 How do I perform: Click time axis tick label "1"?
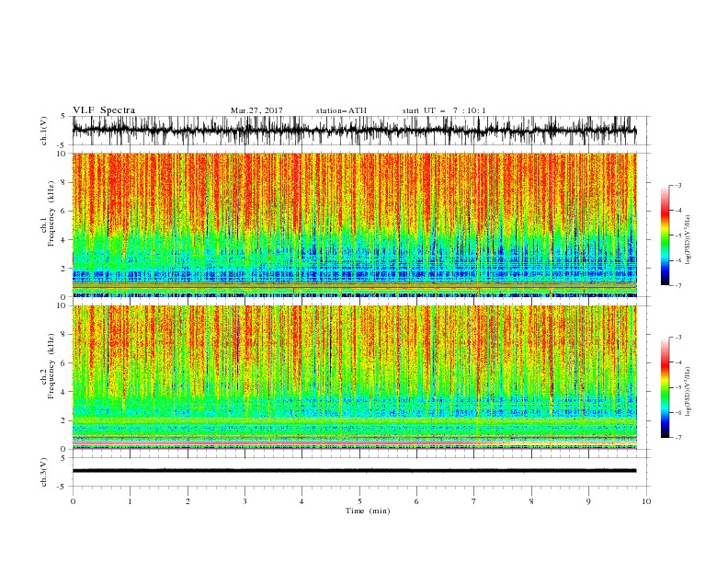130,501
